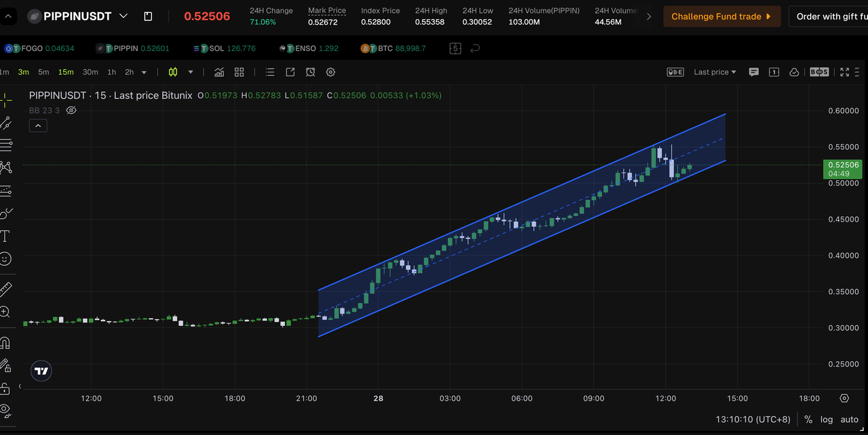Select the Text tool
The height and width of the screenshot is (435, 868).
[x=7, y=236]
